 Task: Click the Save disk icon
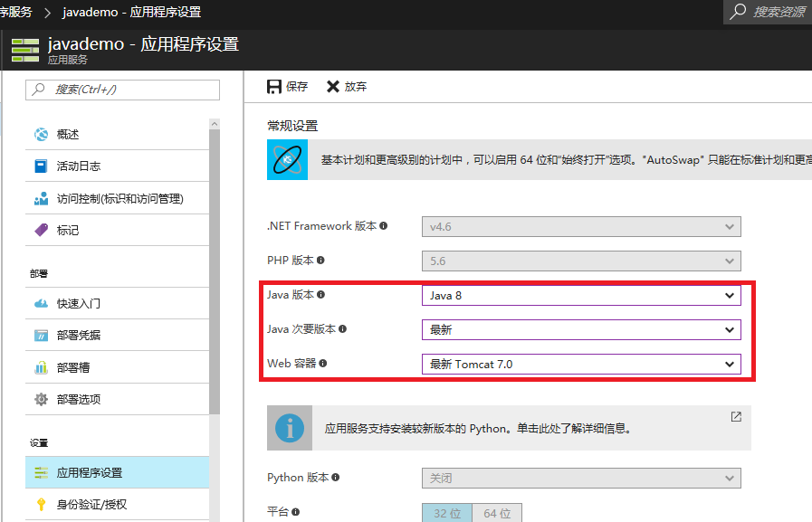[x=274, y=86]
